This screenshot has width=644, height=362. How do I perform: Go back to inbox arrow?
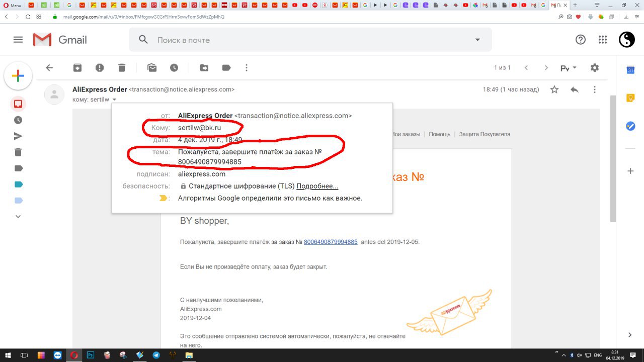tap(49, 68)
